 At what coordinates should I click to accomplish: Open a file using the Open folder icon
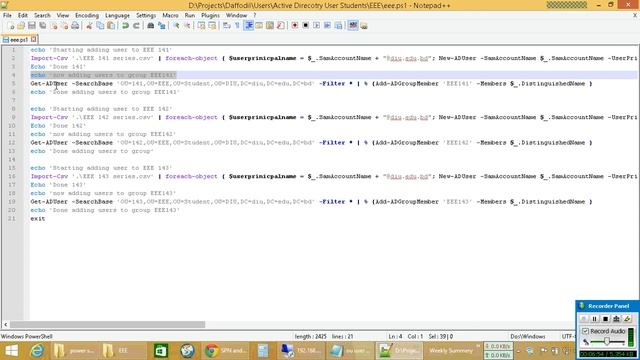pos(21,26)
